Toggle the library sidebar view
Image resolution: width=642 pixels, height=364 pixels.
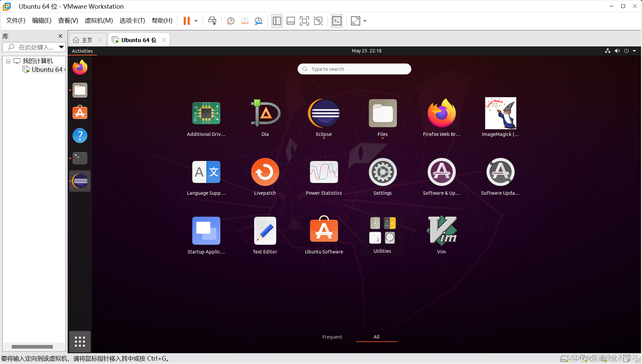point(277,21)
